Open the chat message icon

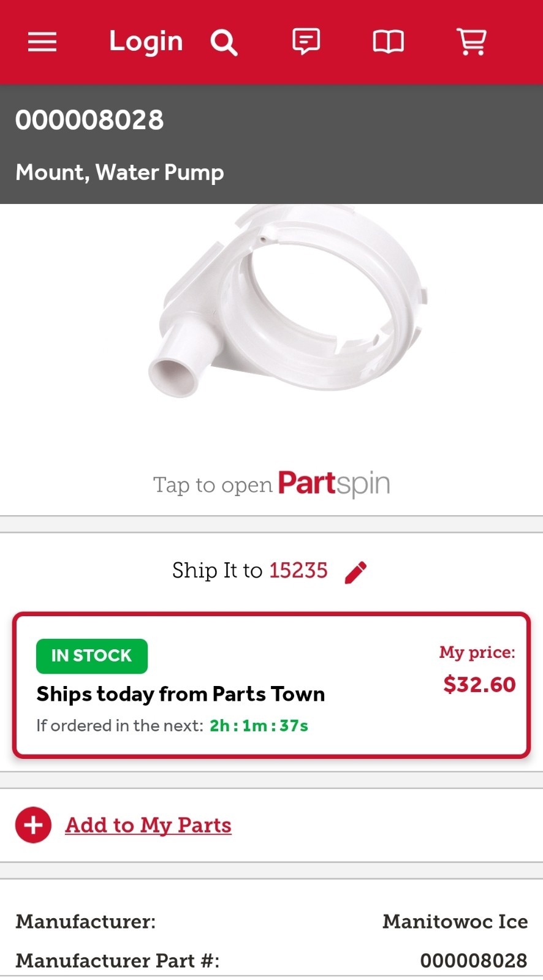pyautogui.click(x=306, y=42)
